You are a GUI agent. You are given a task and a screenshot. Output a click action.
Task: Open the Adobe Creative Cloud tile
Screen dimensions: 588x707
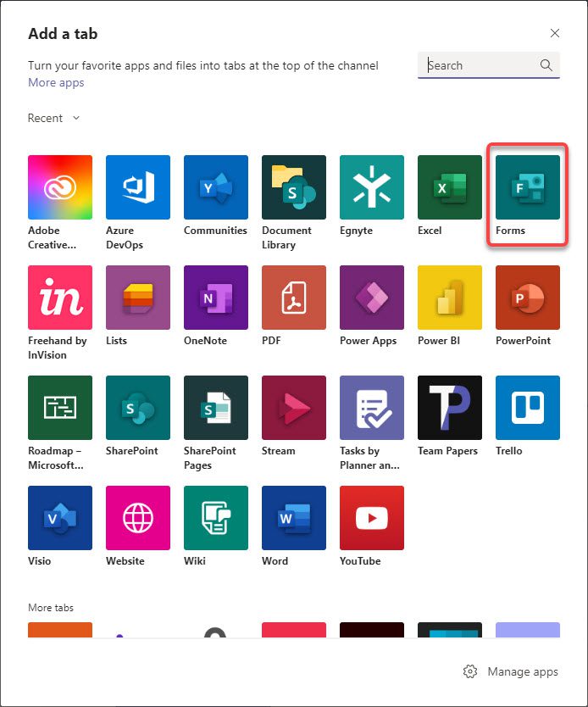click(x=59, y=187)
